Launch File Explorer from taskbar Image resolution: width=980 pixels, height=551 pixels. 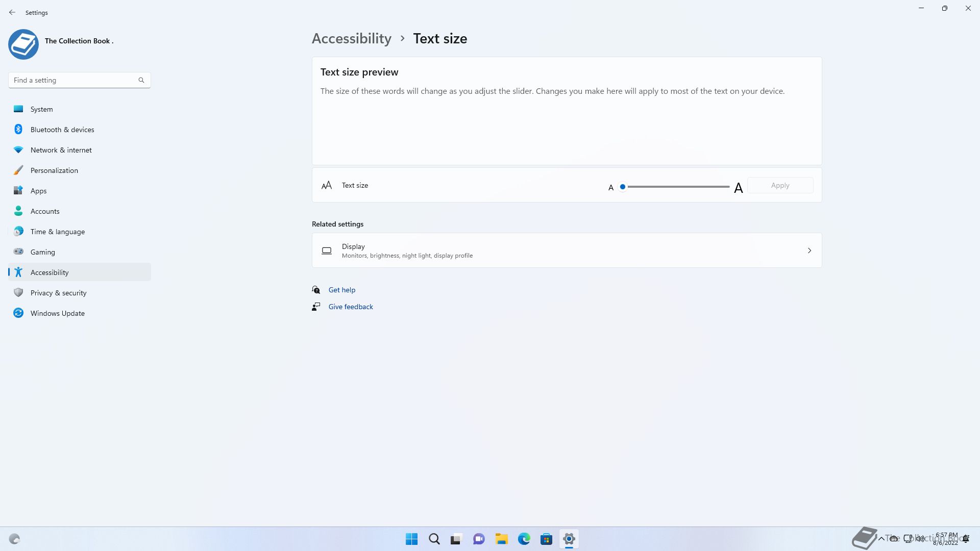pyautogui.click(x=501, y=539)
